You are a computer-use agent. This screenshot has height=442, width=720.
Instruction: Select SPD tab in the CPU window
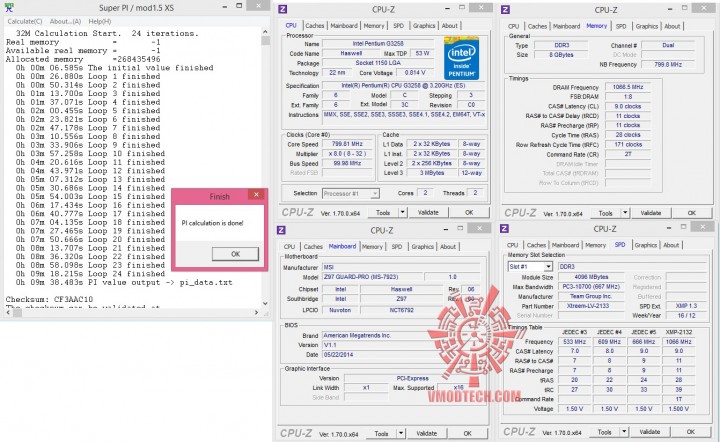tap(399, 26)
